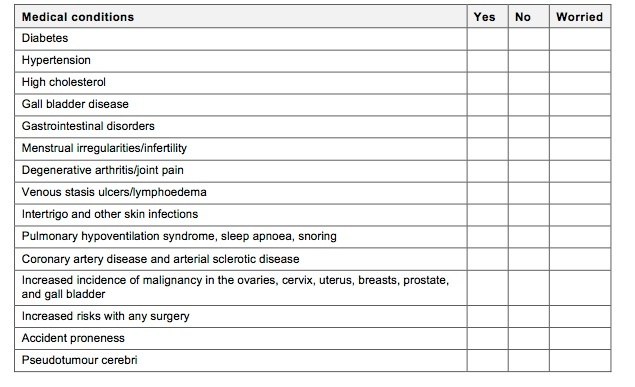The image size is (635, 387).
Task: Check Yes for Pulmonary hypoventilation syndrome row
Action: pos(488,237)
